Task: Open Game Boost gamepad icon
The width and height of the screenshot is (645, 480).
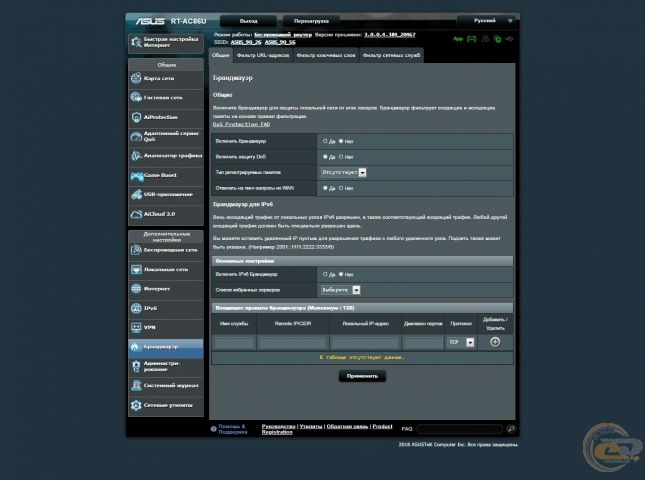Action: click(136, 176)
